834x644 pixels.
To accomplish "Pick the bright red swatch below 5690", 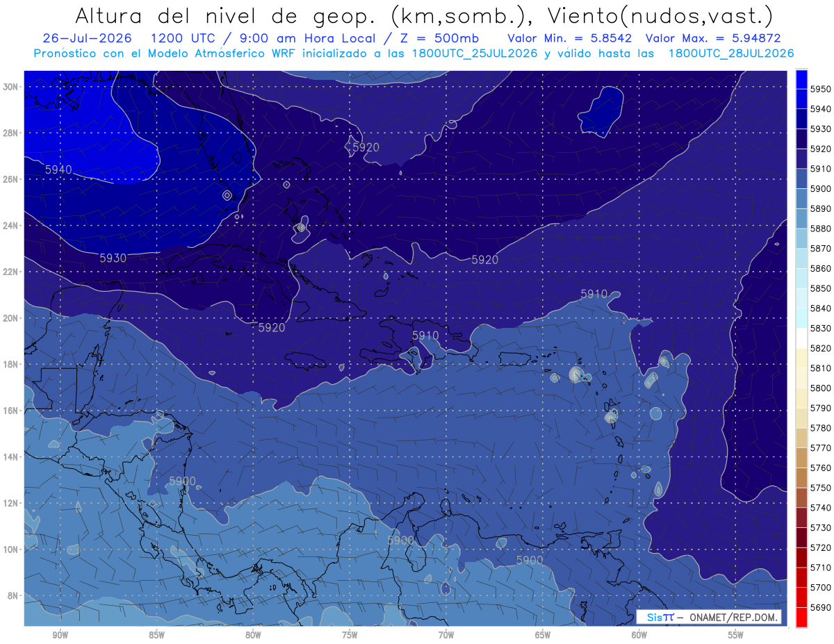I will point(801,617).
